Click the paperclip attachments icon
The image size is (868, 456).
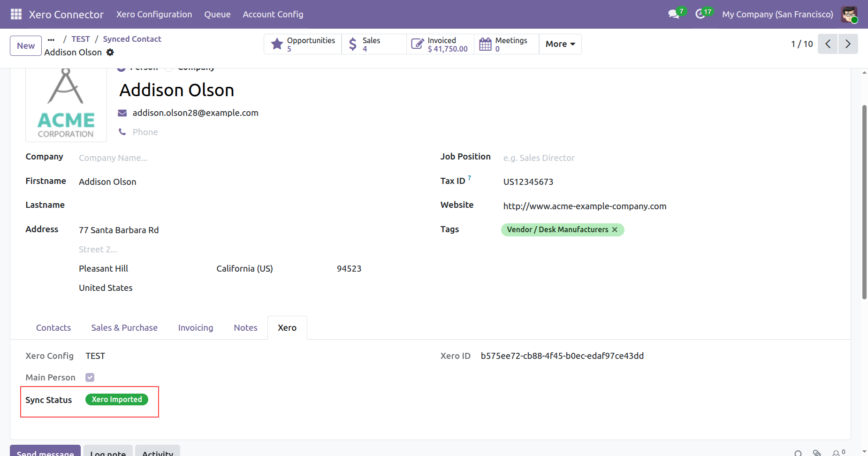[x=817, y=453]
